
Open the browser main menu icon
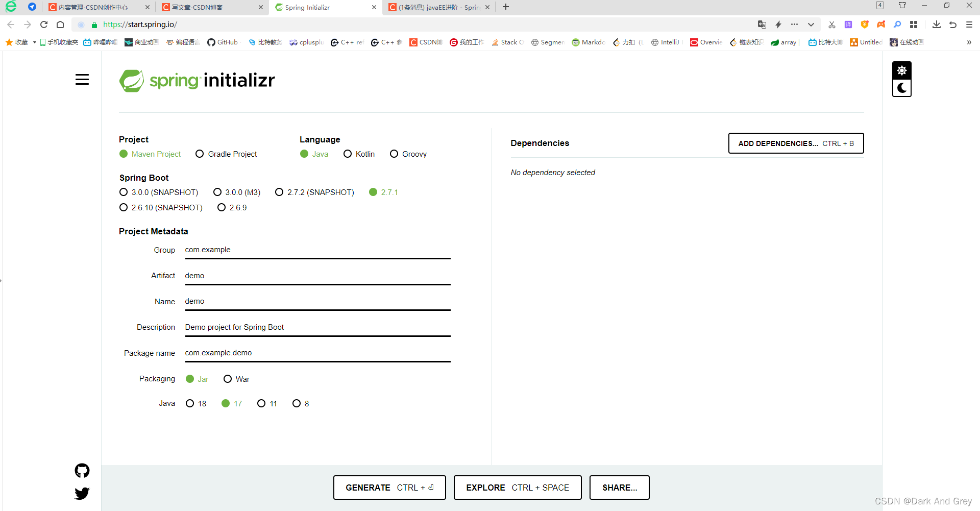point(969,25)
